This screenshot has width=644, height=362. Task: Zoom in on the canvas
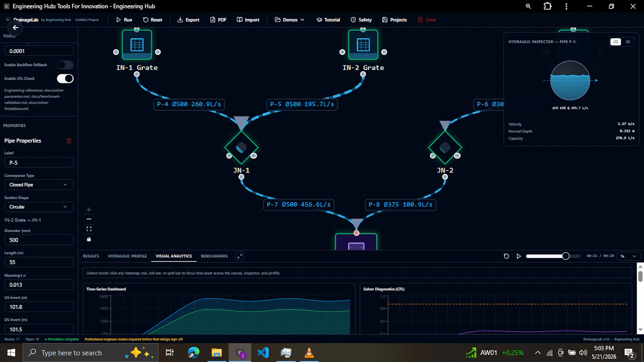[x=89, y=210]
